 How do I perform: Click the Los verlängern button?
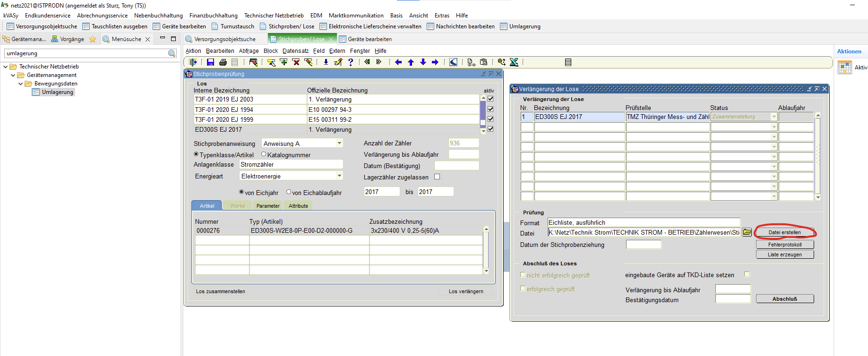tap(465, 291)
